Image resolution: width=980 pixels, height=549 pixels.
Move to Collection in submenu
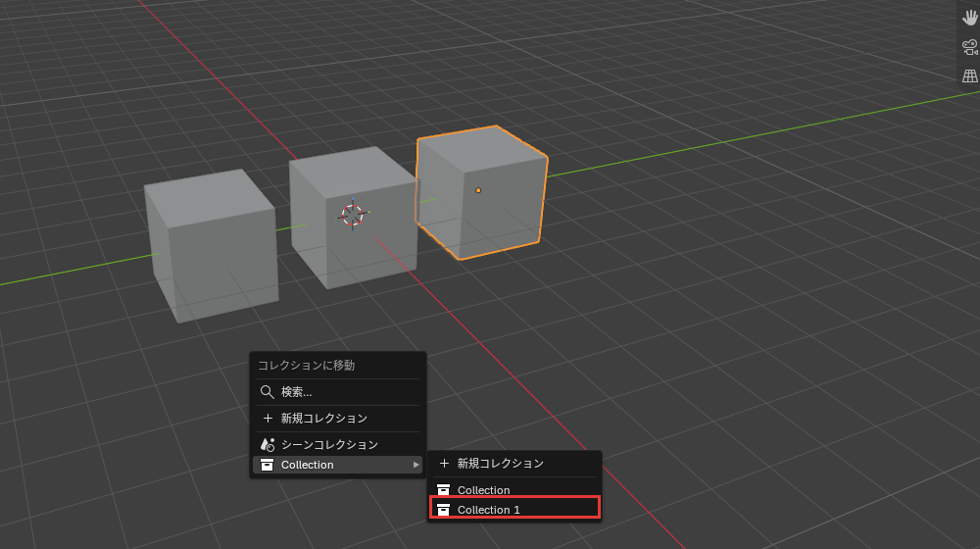[x=514, y=490]
